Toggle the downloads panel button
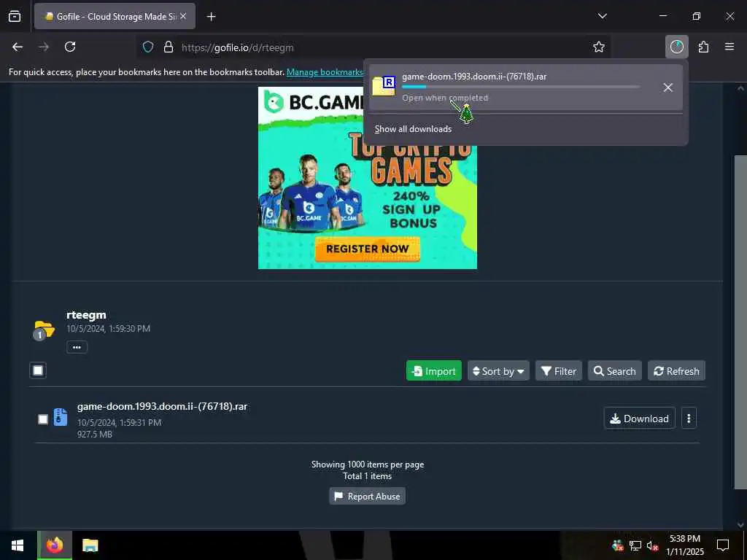747x560 pixels. click(x=676, y=47)
